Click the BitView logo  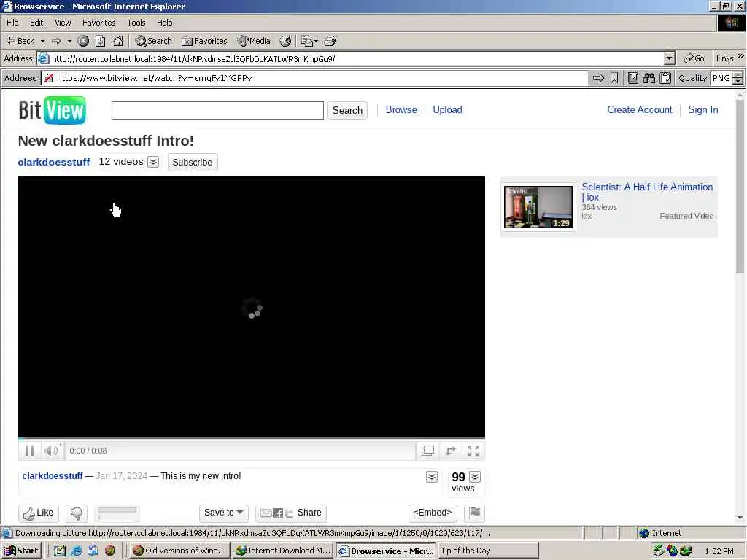point(52,110)
